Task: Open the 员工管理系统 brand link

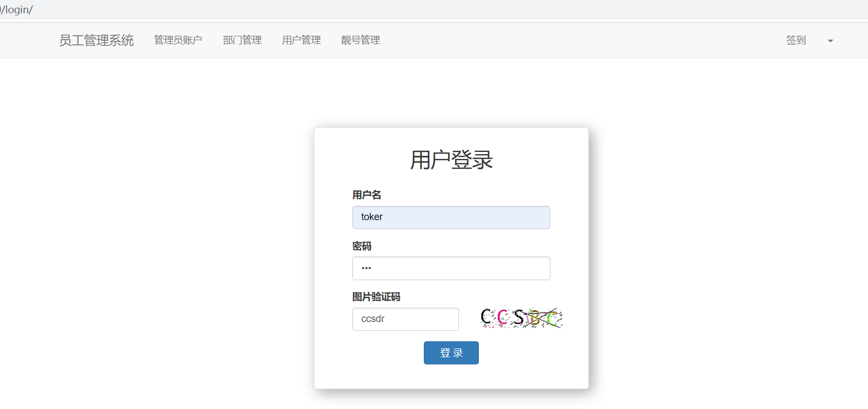Action: click(96, 40)
